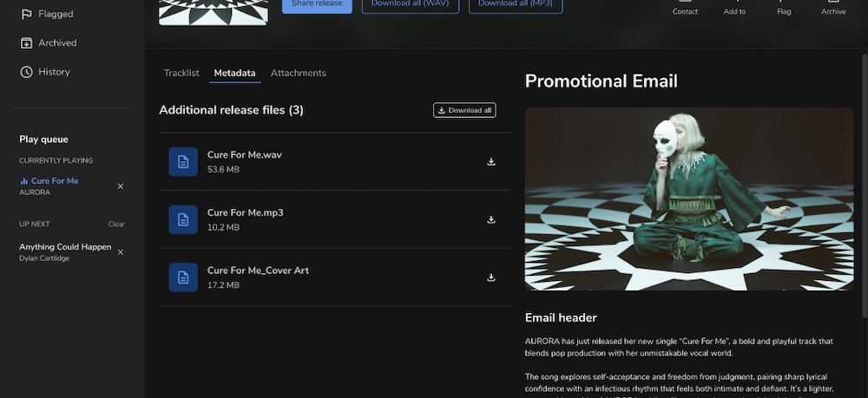Click the promotional email artwork image

coord(689,199)
